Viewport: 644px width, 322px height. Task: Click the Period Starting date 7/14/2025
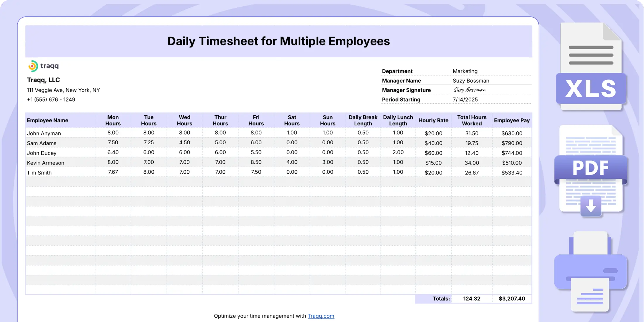pyautogui.click(x=465, y=100)
